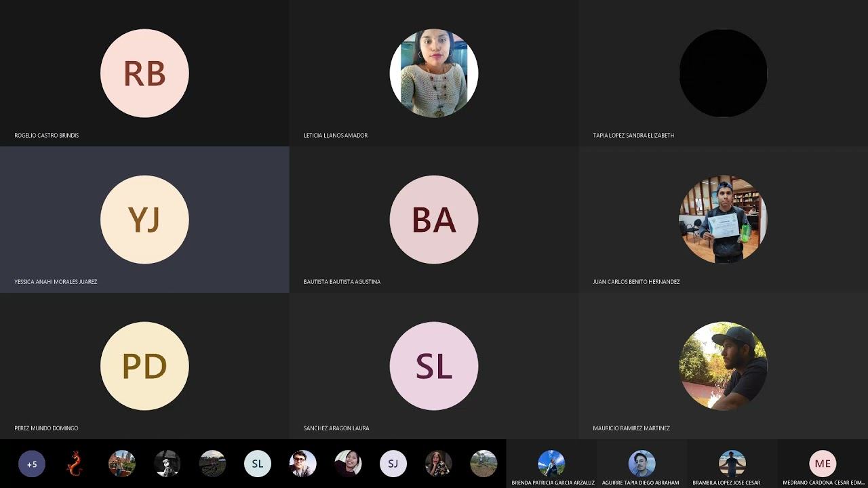The image size is (868, 488).
Task: Click the ME initials avatar
Action: [x=823, y=464]
